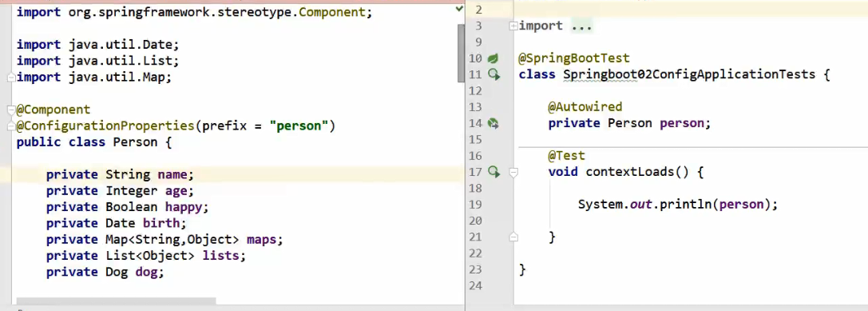Image resolution: width=868 pixels, height=311 pixels.
Task: Place cursor on import java.util.Date line
Action: coord(98,44)
